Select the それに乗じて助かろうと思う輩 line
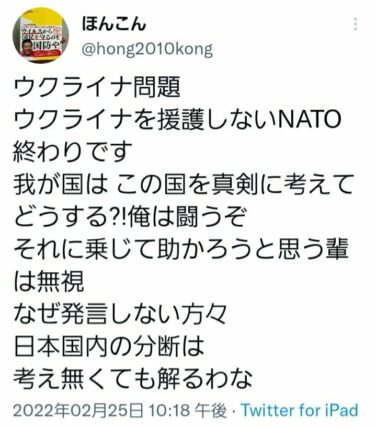Image resolution: width=376 pixels, height=428 pixels. (x=181, y=249)
